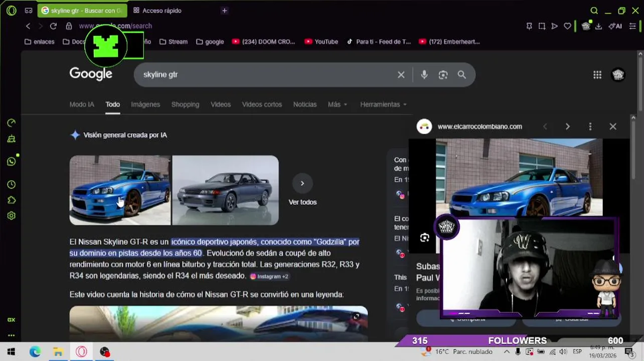Open the Acceso rápido browser tab
Image resolution: width=644 pixels, height=361 pixels.
click(x=157, y=11)
